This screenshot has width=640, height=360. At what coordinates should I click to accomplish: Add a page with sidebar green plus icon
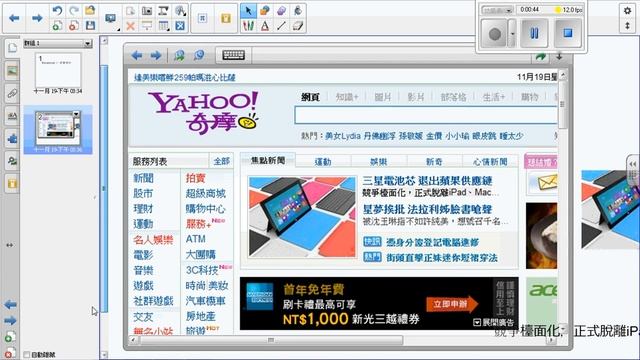point(10,337)
